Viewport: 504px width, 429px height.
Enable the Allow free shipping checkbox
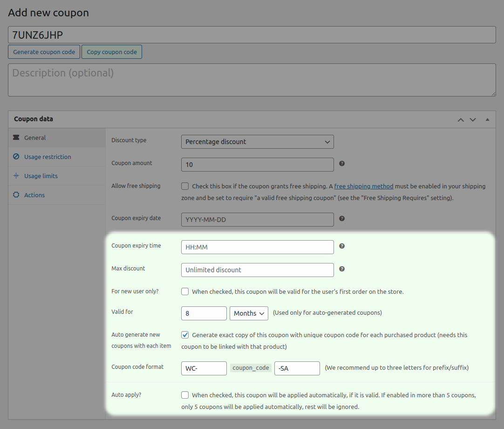184,186
